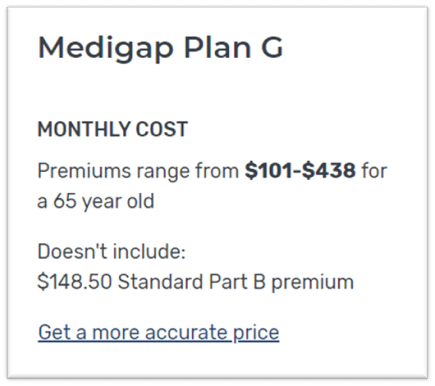Click the word "MONTHLY" in the subheading

79,129
